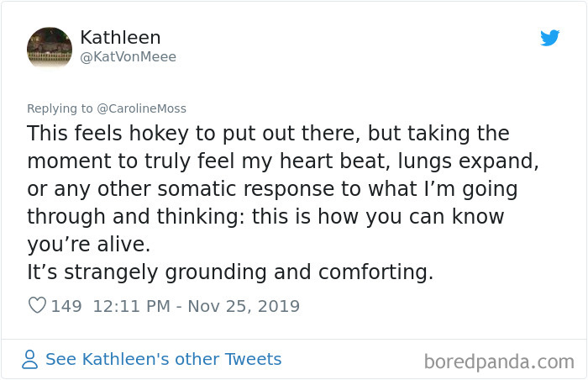The image size is (588, 380).
Task: Click the line mentioning heart beat, lungs expand
Action: pyautogui.click(x=283, y=161)
